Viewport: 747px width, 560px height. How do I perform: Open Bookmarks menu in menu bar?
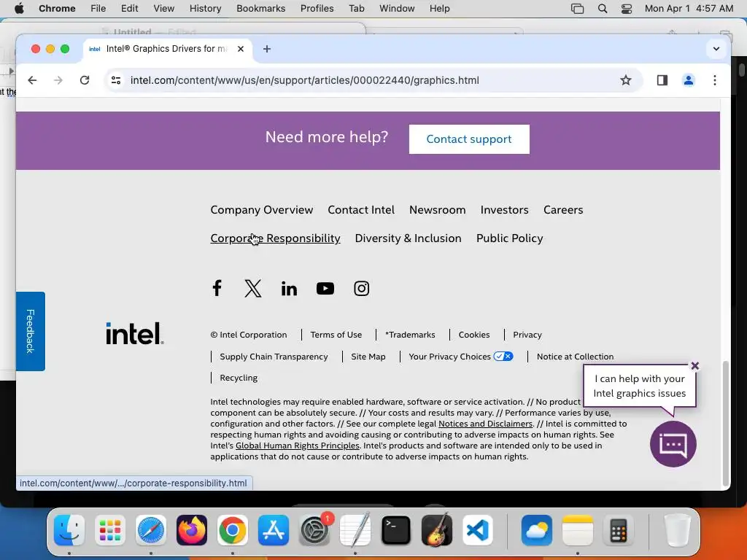[260, 8]
